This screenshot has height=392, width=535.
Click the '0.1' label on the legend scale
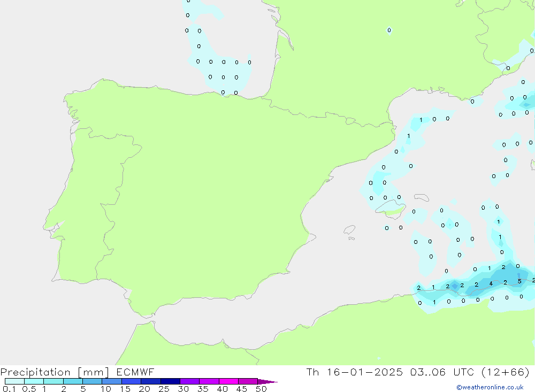(x=9, y=389)
